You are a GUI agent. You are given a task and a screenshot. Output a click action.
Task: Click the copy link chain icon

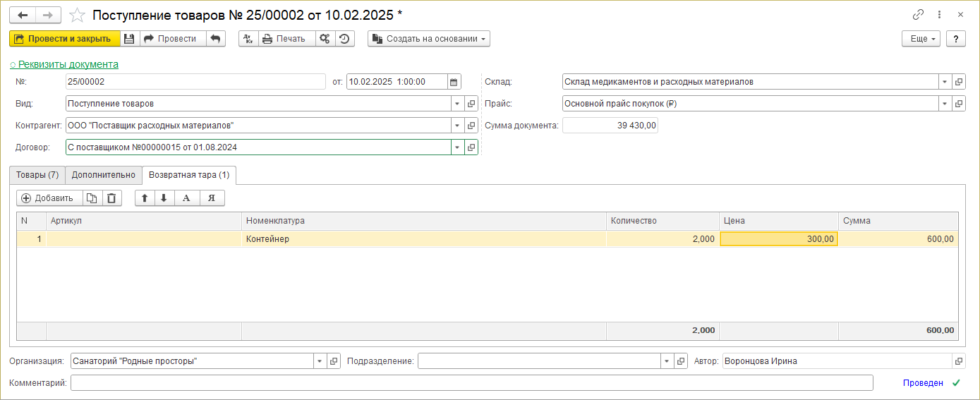918,14
